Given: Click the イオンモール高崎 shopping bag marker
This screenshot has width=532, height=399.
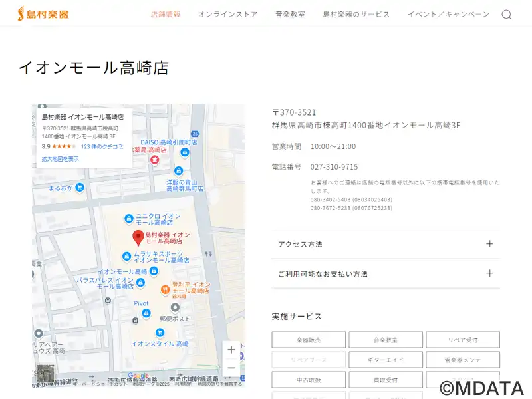Looking at the screenshot, I should tap(154, 271).
